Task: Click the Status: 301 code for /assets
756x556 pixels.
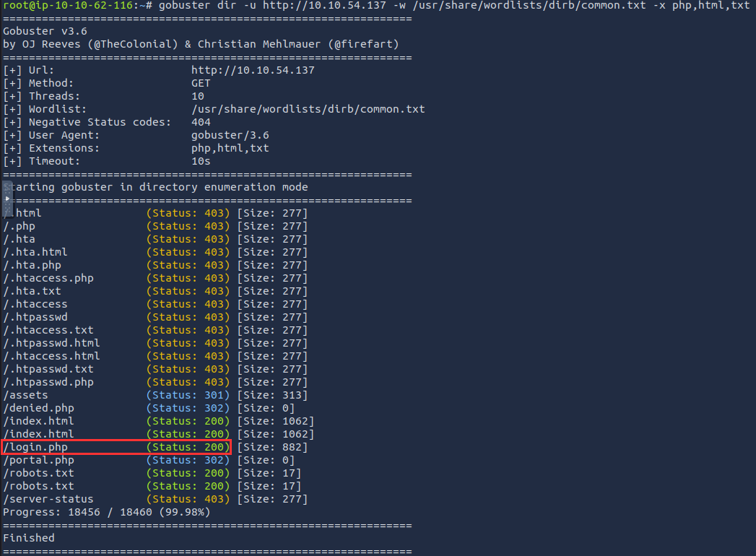Action: click(x=188, y=395)
